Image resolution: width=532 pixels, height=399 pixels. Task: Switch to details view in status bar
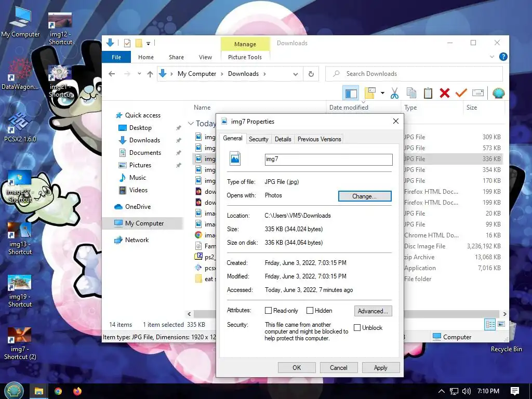[490, 324]
